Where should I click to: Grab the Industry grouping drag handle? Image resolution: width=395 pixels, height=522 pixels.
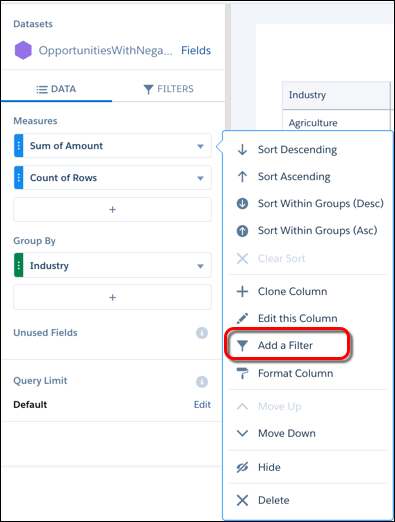(19, 265)
